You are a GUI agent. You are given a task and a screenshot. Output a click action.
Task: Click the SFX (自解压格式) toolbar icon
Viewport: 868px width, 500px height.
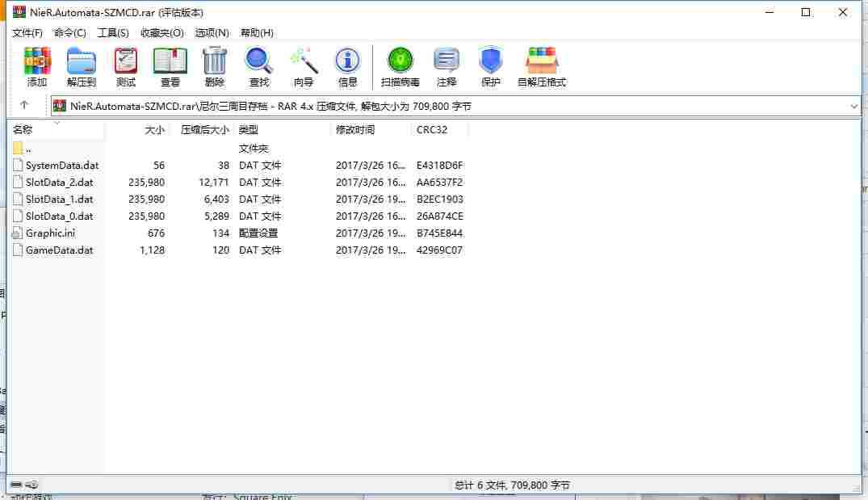(542, 66)
